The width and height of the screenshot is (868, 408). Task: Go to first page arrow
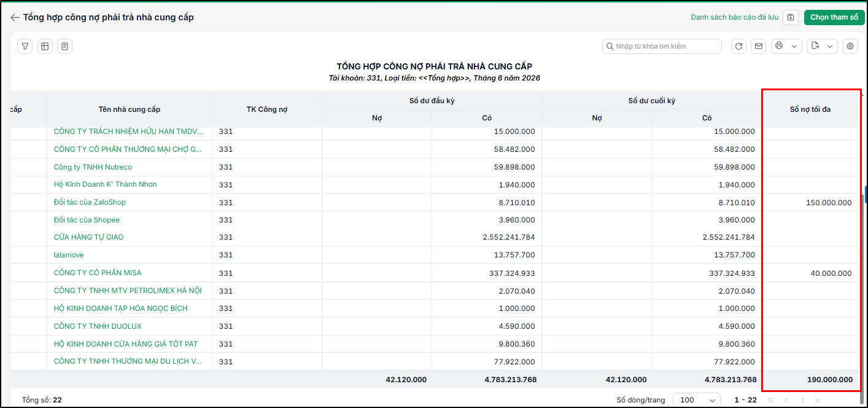tap(771, 400)
